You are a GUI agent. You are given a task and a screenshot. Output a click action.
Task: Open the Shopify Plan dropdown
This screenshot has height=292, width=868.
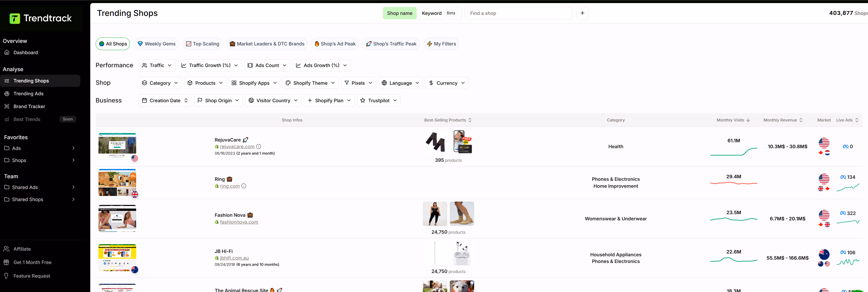tap(329, 100)
